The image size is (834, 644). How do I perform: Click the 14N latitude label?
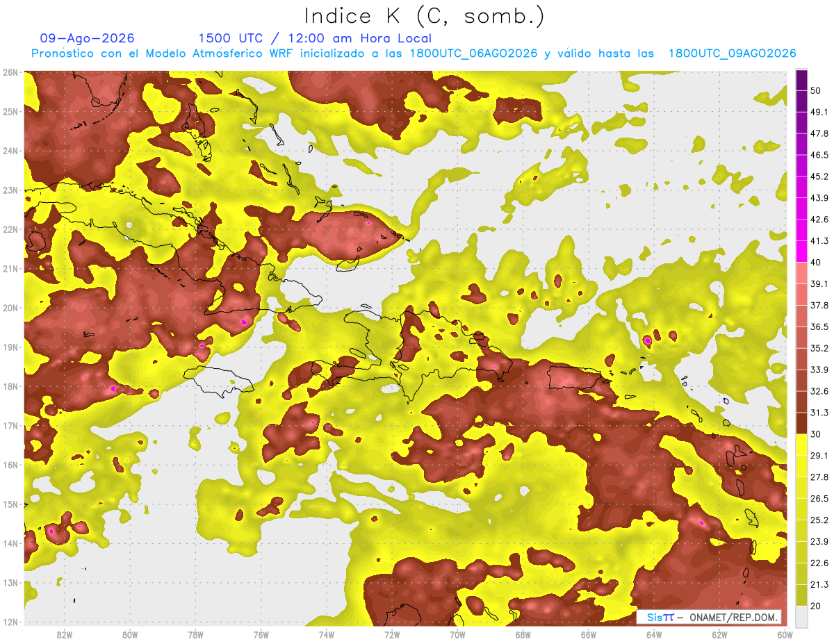click(x=10, y=543)
